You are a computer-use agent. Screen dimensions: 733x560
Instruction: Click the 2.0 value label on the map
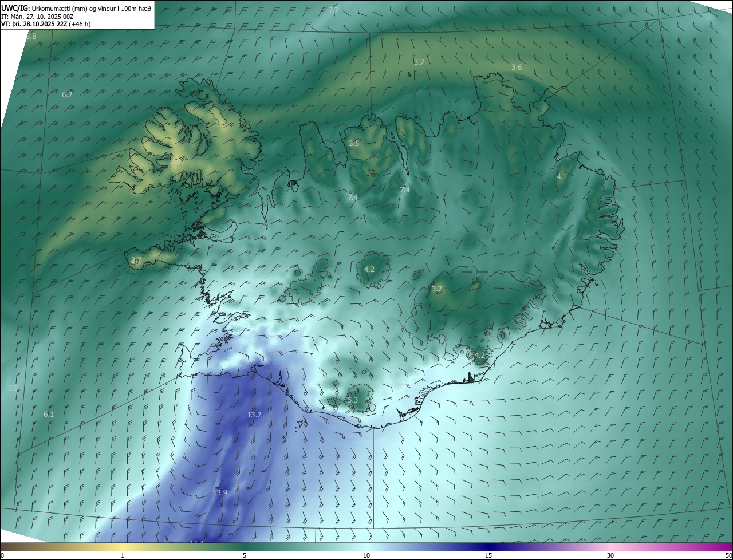coord(175,162)
